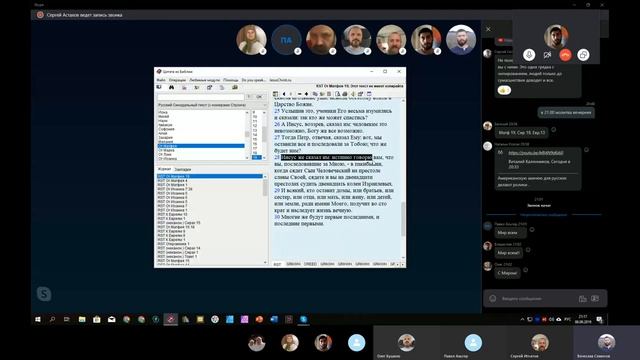
Task: Open the emoji picker in message box
Action: pyautogui.click(x=493, y=298)
